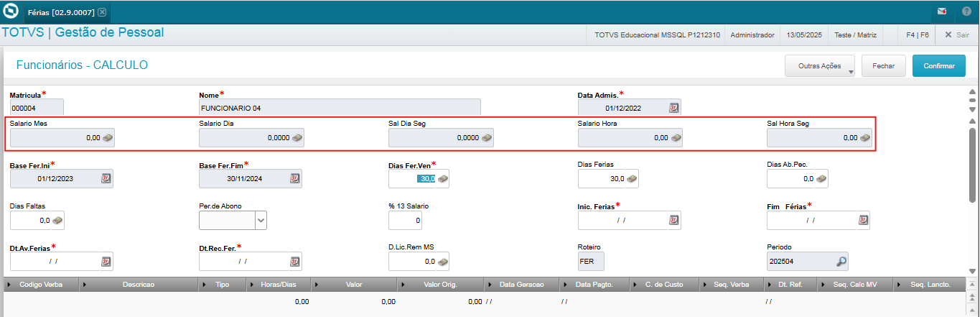Sort by Data Pagto. column header
This screenshot has height=317, width=980.
tap(595, 285)
